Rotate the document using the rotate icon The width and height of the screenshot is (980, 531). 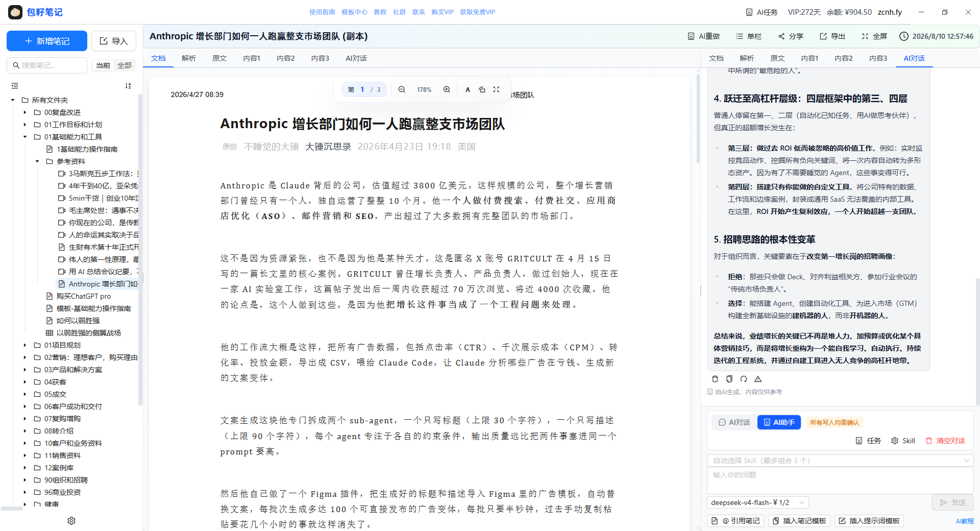482,89
